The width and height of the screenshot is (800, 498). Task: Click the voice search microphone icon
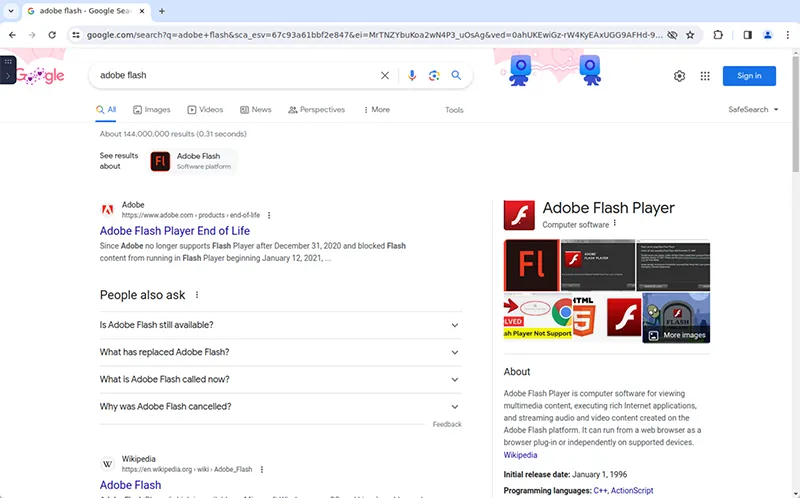[x=412, y=75]
